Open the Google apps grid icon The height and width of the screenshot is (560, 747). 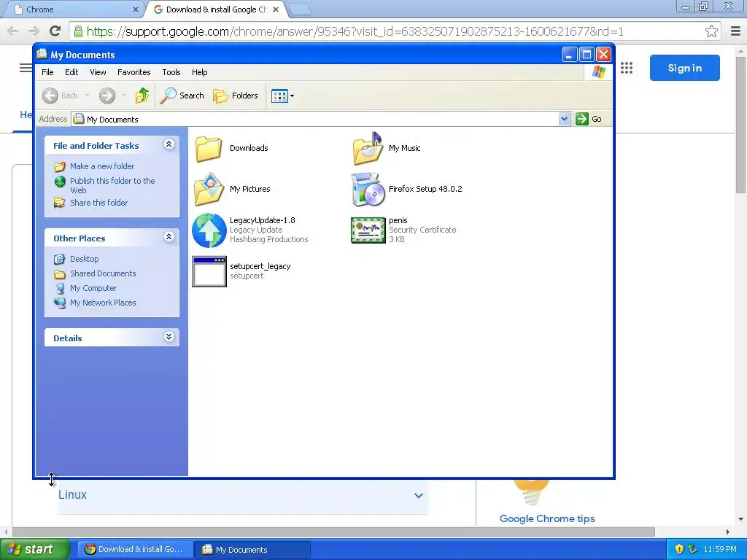(627, 68)
